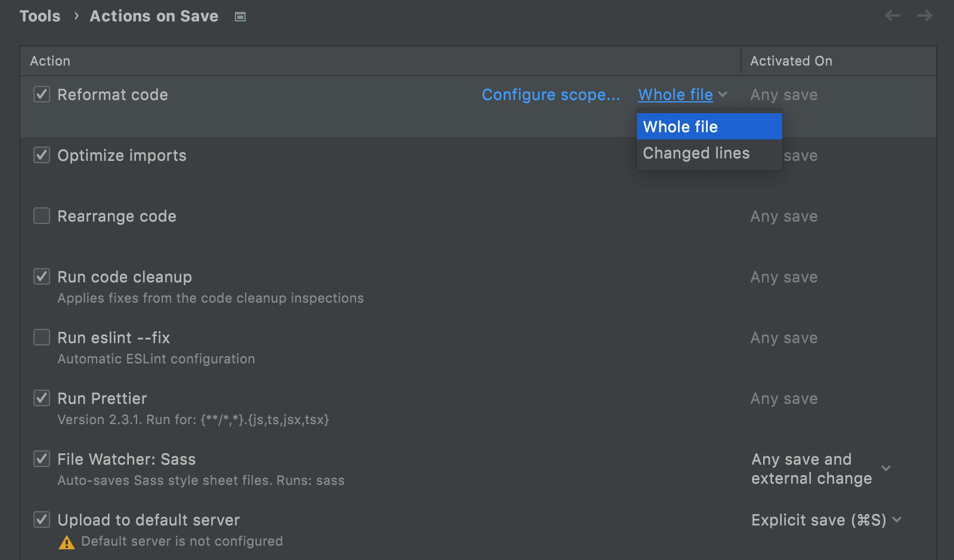This screenshot has height=560, width=954.
Task: Select Whole file in the open dropdown menu
Action: (x=680, y=126)
